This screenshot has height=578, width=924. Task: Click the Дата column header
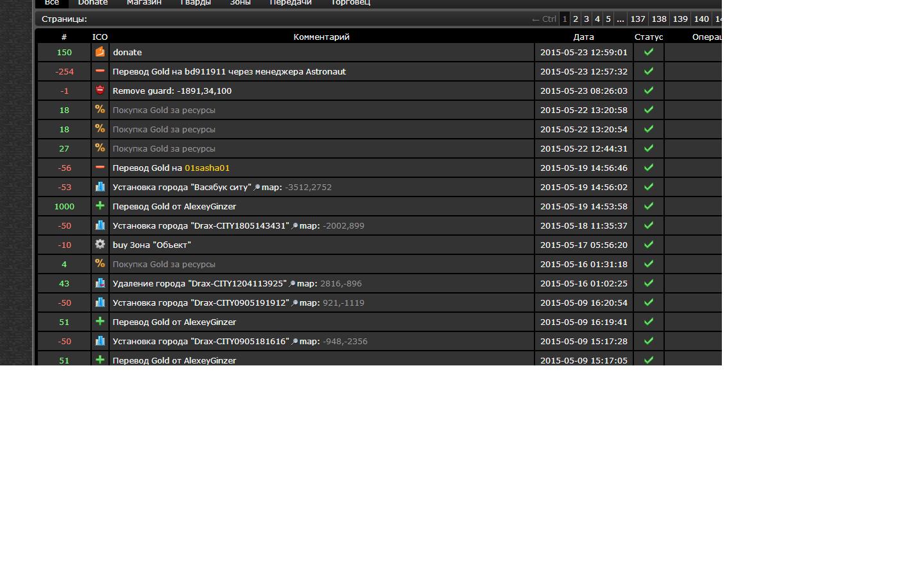coord(583,37)
